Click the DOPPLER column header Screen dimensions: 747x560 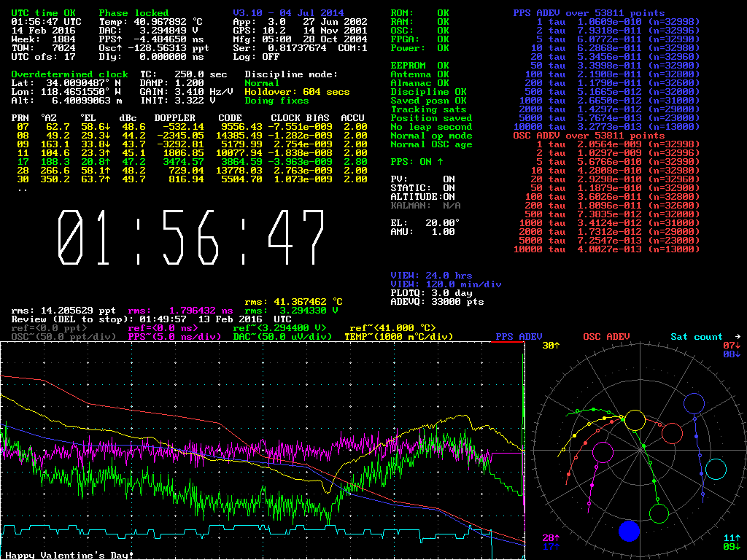point(175,118)
